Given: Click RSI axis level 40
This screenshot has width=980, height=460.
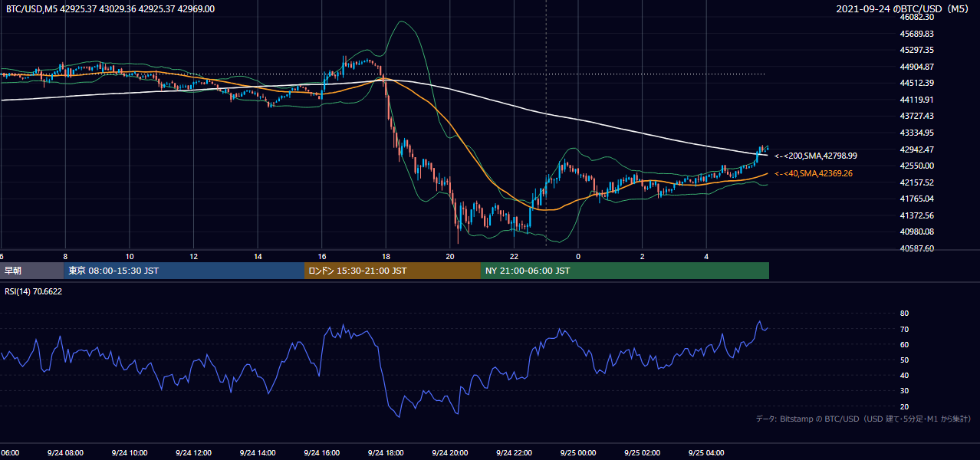Looking at the screenshot, I should (x=904, y=376).
